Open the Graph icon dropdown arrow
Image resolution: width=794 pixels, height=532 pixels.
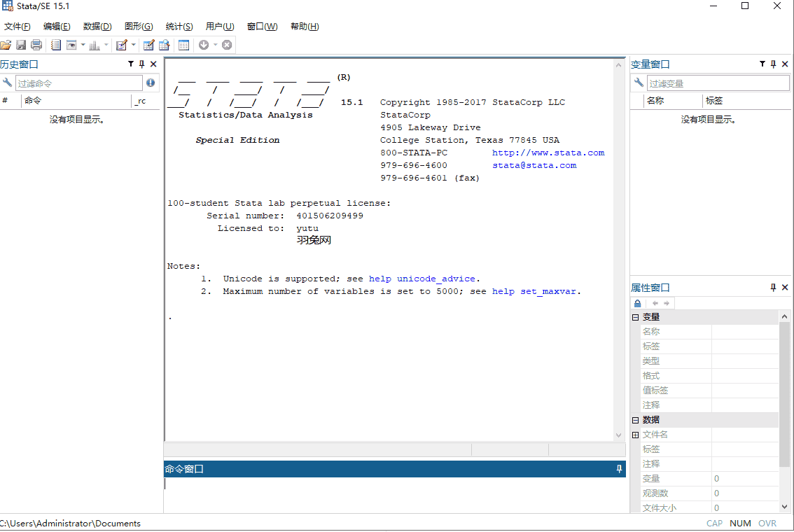pyautogui.click(x=106, y=45)
